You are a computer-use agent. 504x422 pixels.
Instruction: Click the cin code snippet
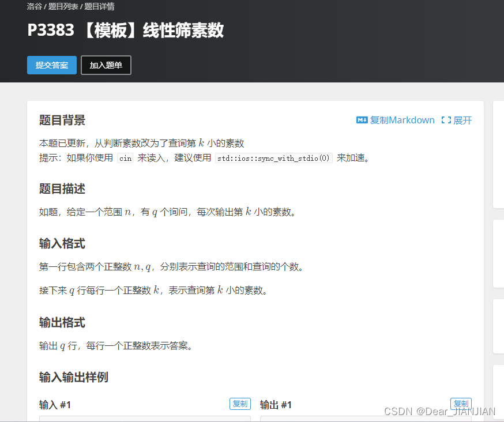pyautogui.click(x=125, y=158)
